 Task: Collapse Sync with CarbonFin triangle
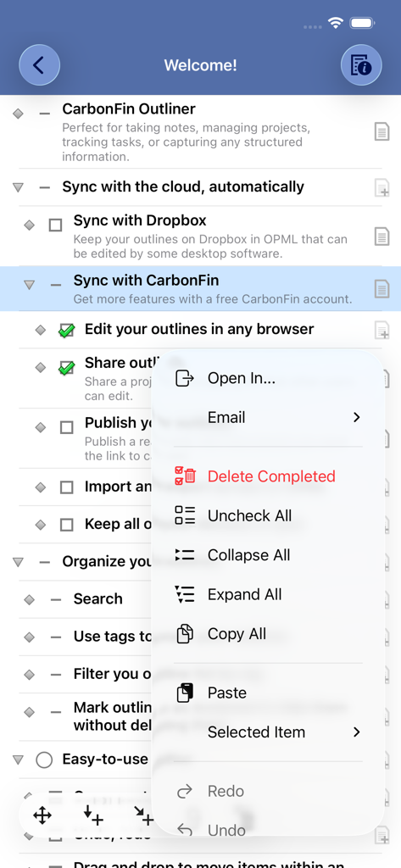[30, 285]
